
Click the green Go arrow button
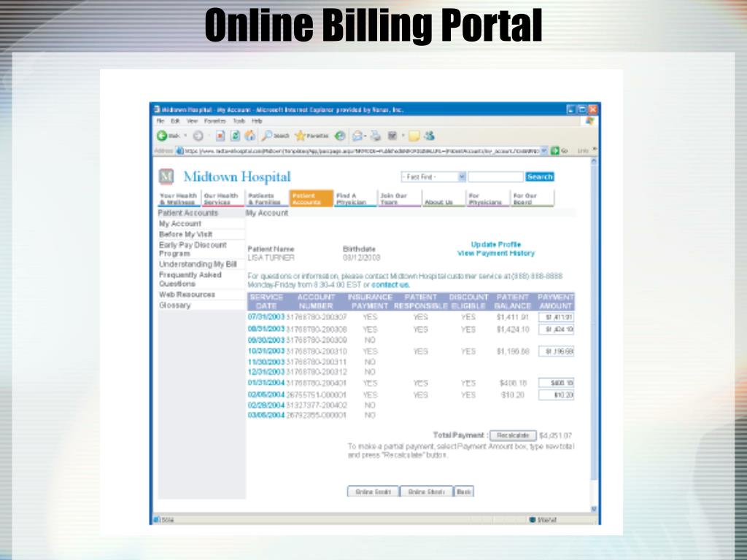[x=554, y=150]
